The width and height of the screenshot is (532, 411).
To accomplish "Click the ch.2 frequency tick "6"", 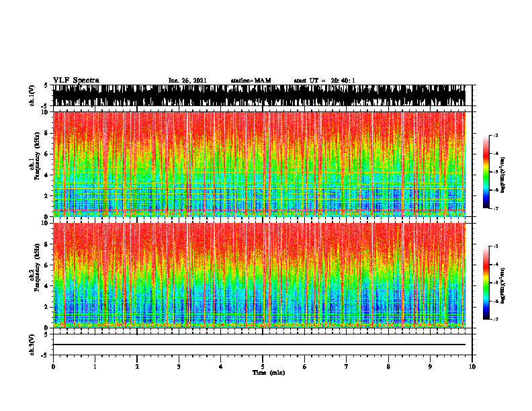I will (x=46, y=265).
